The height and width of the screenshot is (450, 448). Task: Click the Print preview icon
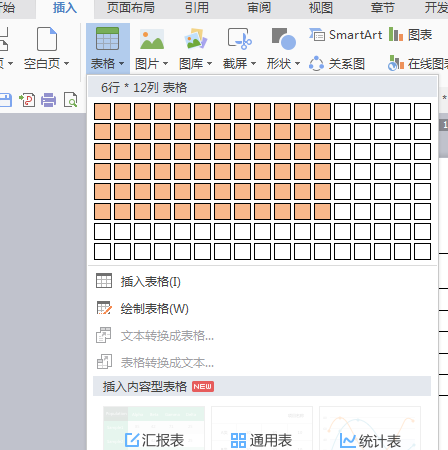click(70, 100)
